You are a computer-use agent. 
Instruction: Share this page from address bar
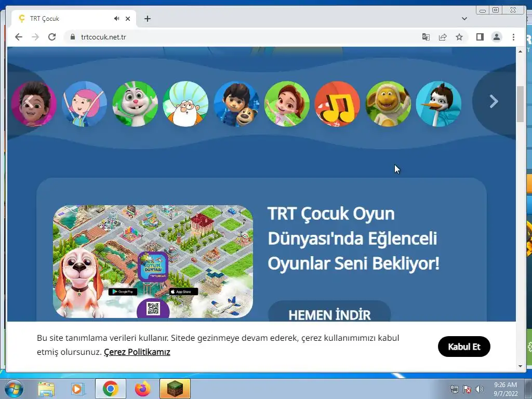(443, 37)
